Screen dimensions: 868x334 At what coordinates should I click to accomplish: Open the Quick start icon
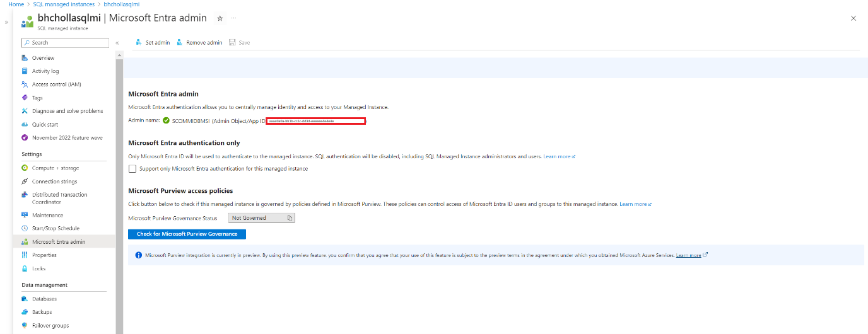pos(25,125)
